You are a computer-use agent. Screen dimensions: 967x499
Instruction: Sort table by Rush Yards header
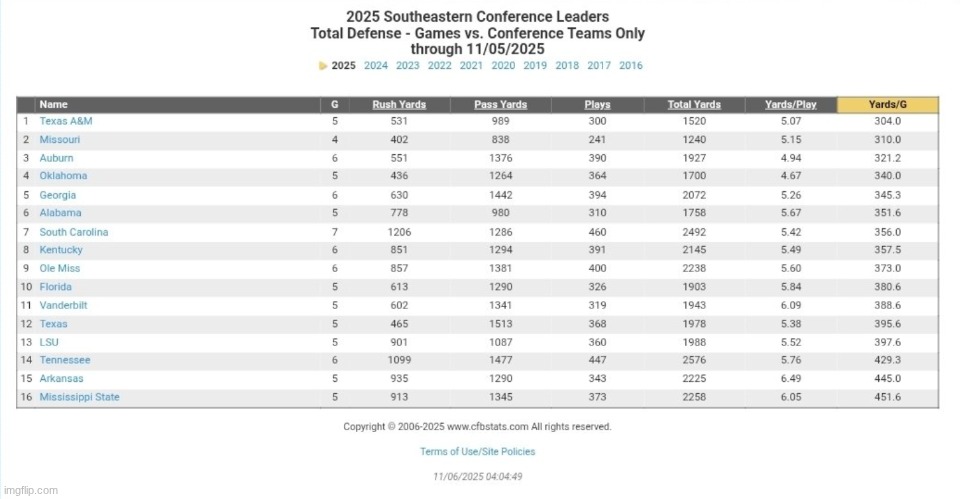click(x=399, y=104)
